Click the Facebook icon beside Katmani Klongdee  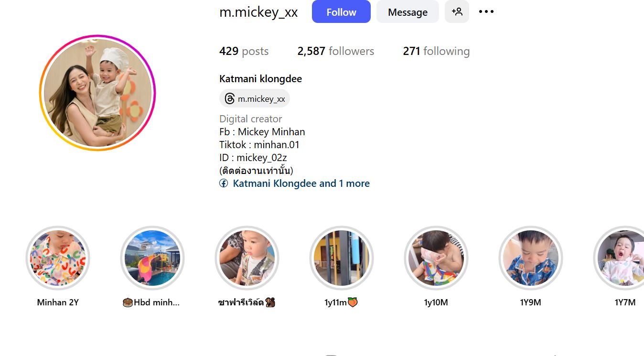[223, 183]
